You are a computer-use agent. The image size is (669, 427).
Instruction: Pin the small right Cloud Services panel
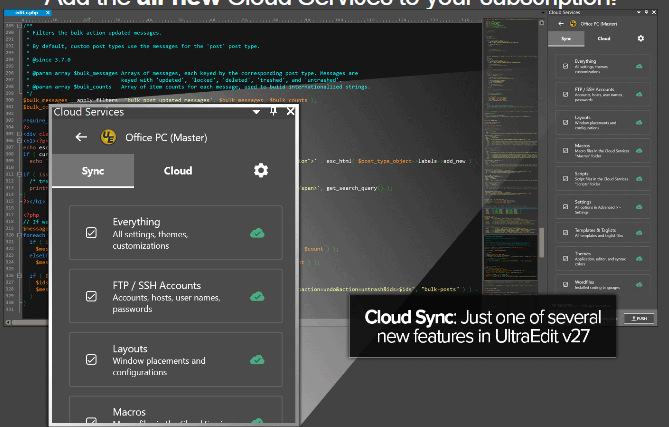(x=646, y=12)
